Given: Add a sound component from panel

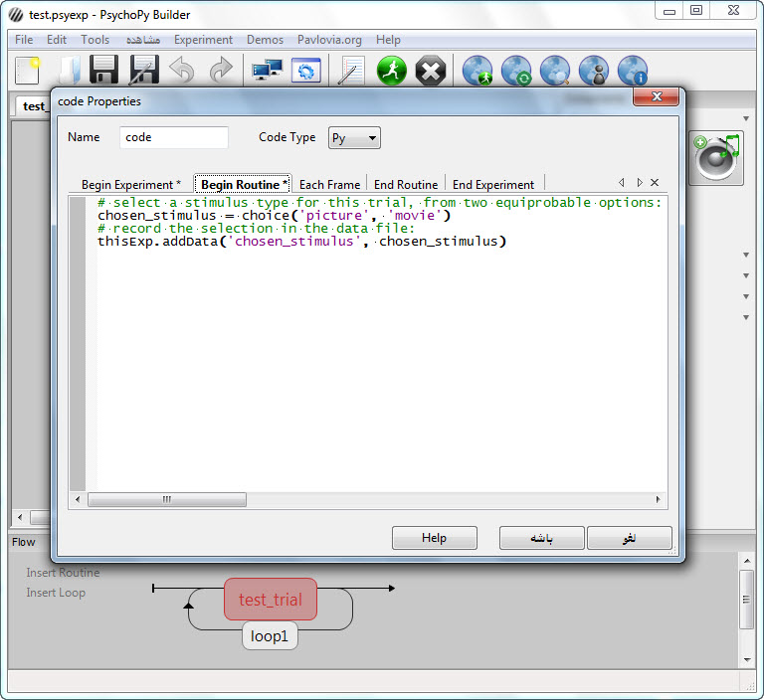Looking at the screenshot, I should [x=716, y=158].
